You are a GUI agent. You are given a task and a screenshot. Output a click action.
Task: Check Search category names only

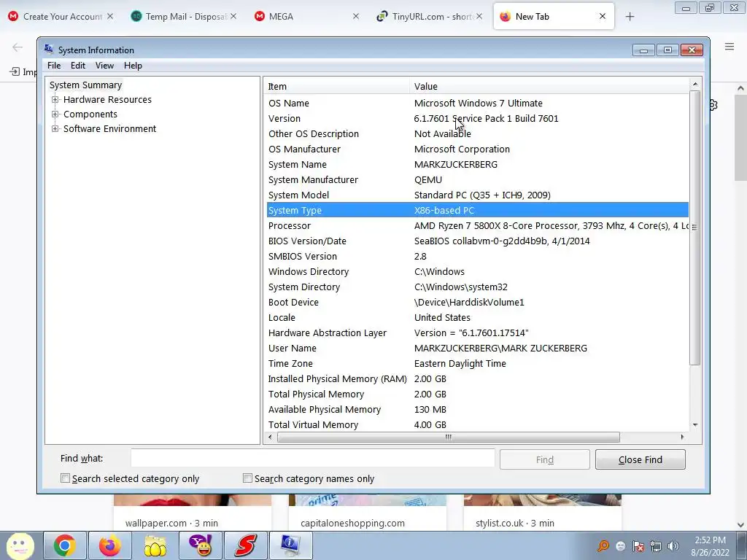coord(247,478)
